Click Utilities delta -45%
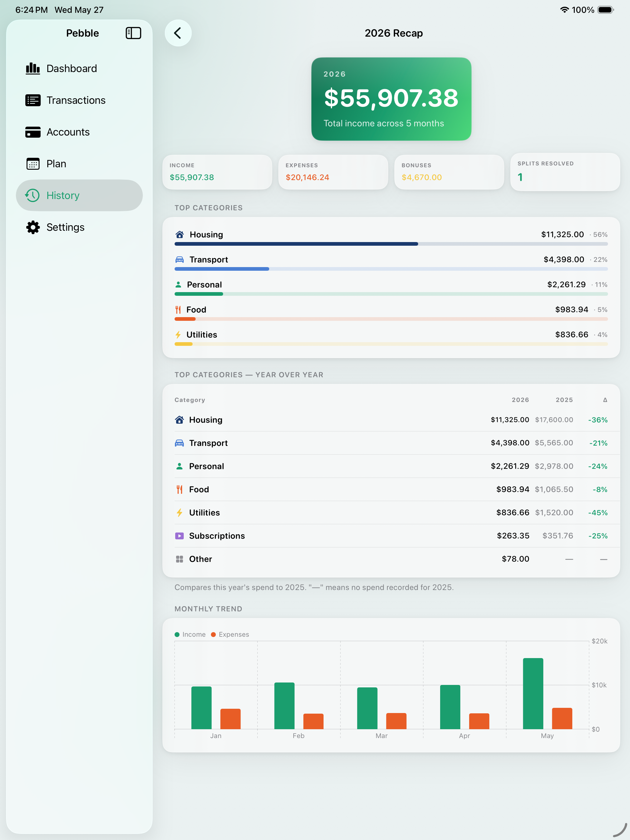630x840 pixels. (x=598, y=512)
